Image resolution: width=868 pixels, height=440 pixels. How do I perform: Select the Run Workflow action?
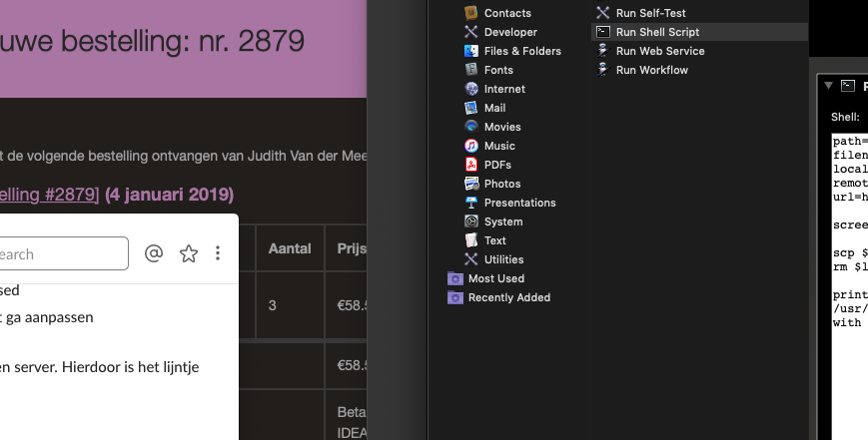point(651,70)
